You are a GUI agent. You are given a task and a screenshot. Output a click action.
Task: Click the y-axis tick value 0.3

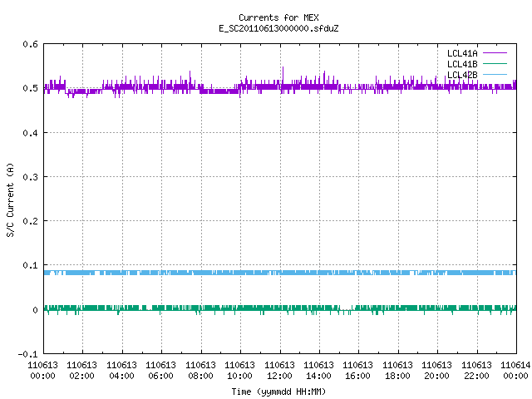tap(30, 177)
